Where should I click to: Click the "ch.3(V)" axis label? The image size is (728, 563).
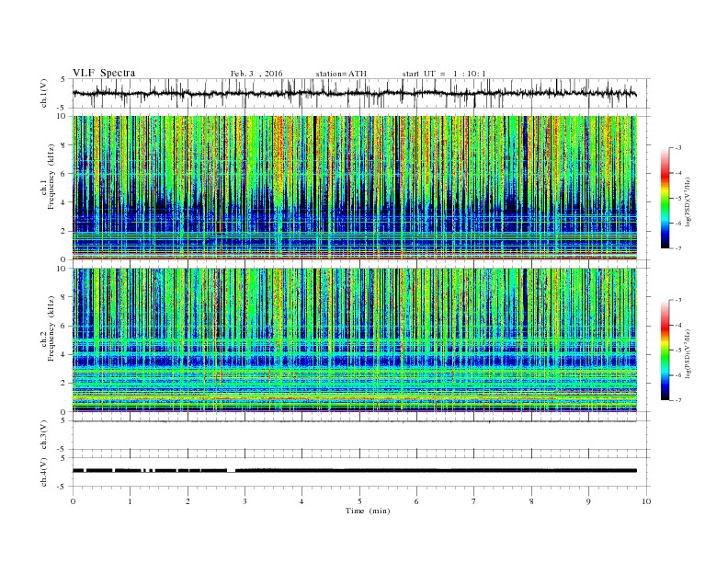(44, 435)
